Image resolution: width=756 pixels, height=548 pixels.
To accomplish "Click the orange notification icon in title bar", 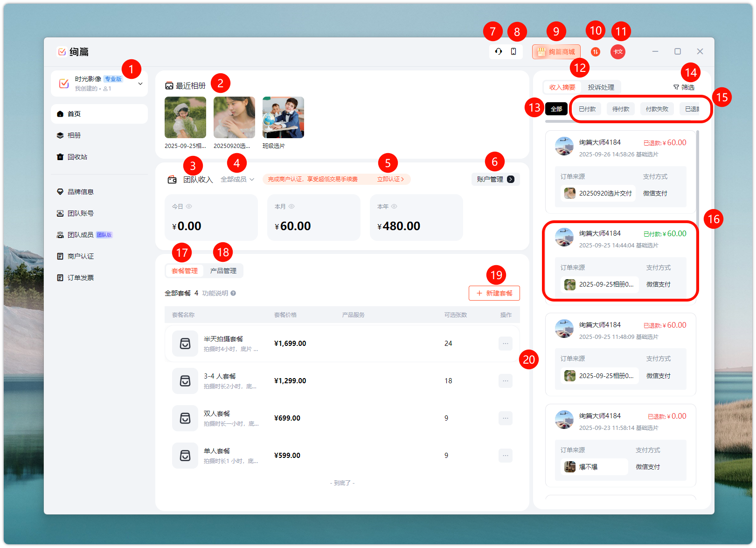I will tap(596, 52).
